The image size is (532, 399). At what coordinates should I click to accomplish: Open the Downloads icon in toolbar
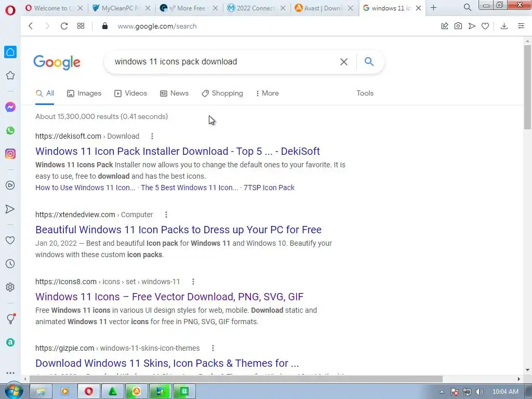point(504,26)
